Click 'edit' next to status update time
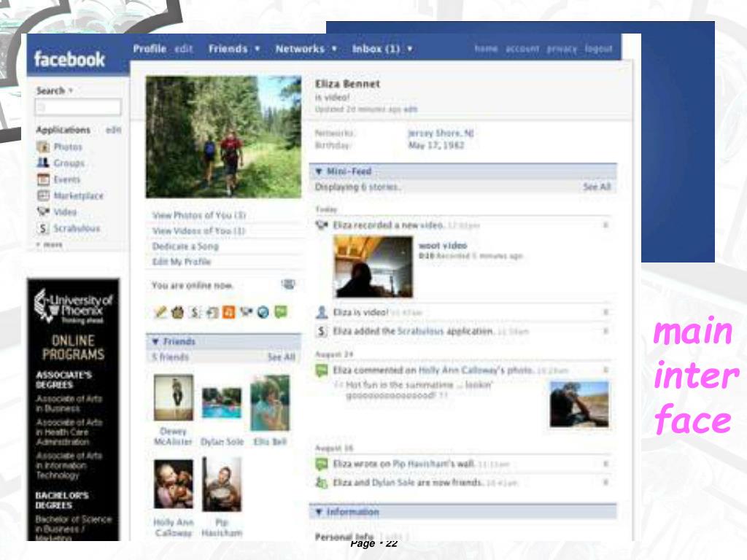Image resolution: width=747 pixels, height=560 pixels. 411,109
